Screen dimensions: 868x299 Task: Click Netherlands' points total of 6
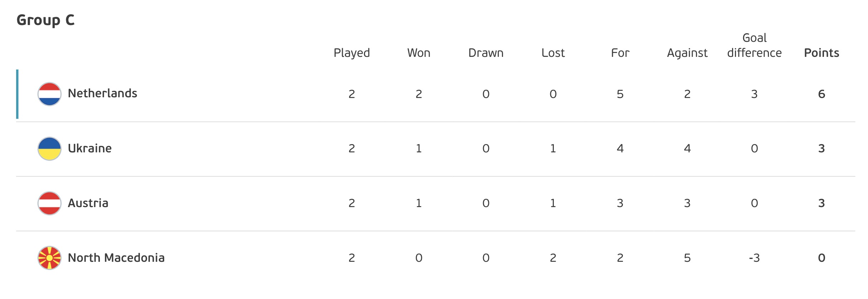coord(821,94)
